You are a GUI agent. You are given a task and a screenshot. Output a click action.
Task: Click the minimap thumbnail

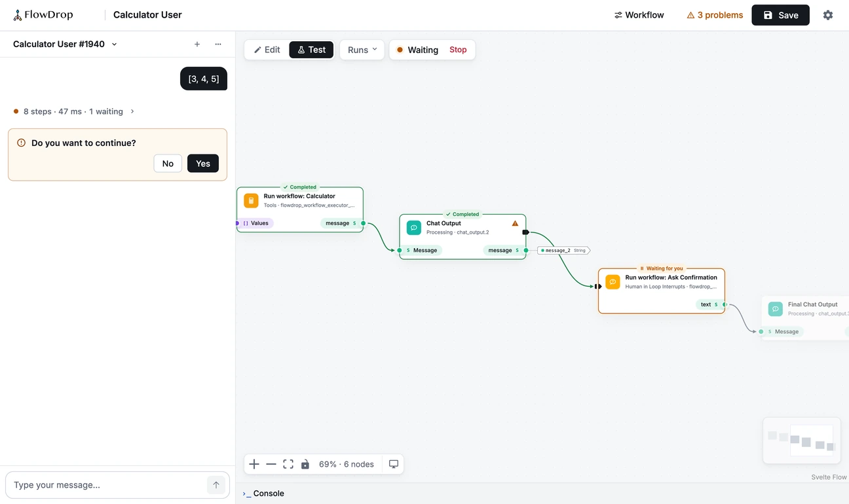point(802,441)
